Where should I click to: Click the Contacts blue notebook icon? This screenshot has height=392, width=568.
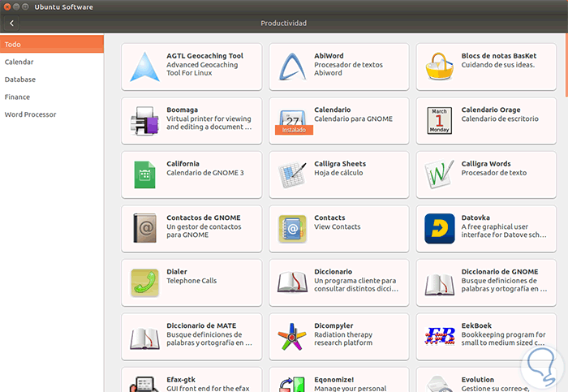[292, 229]
